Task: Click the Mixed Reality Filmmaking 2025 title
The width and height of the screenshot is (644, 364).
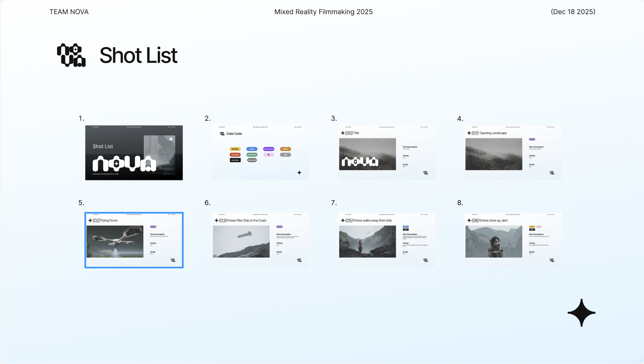Action: (324, 12)
